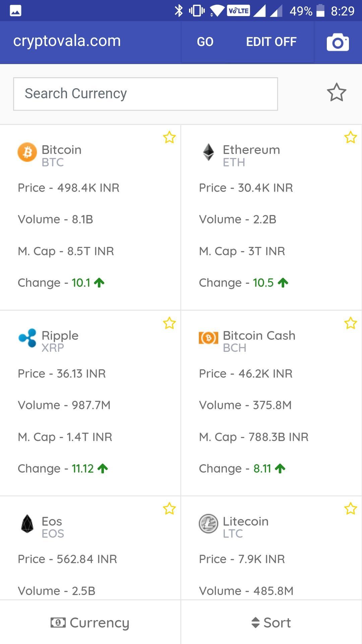Favorite Bitcoin with its star
Image resolution: width=362 pixels, height=644 pixels.
pos(169,137)
